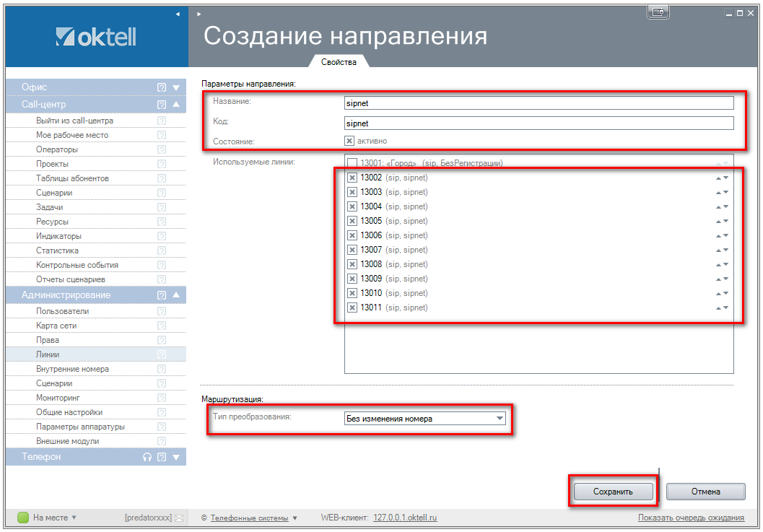Click the help icon beside Операторы
This screenshot has height=532, width=763.
(x=162, y=149)
